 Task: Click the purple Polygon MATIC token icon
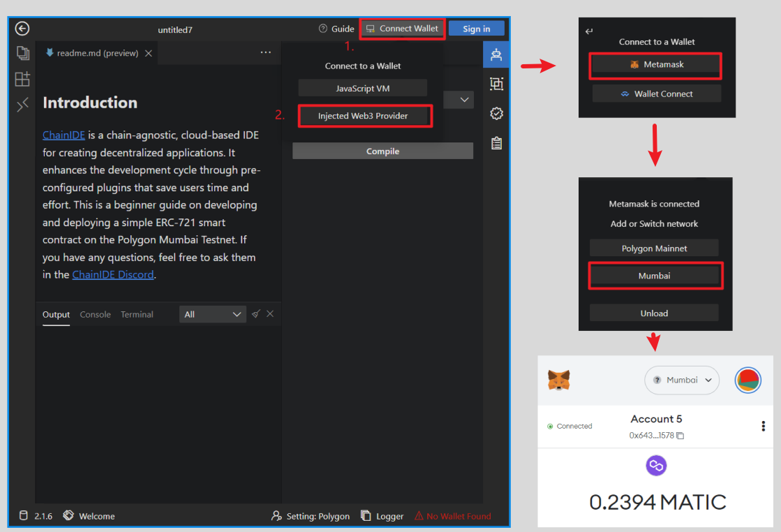656,465
